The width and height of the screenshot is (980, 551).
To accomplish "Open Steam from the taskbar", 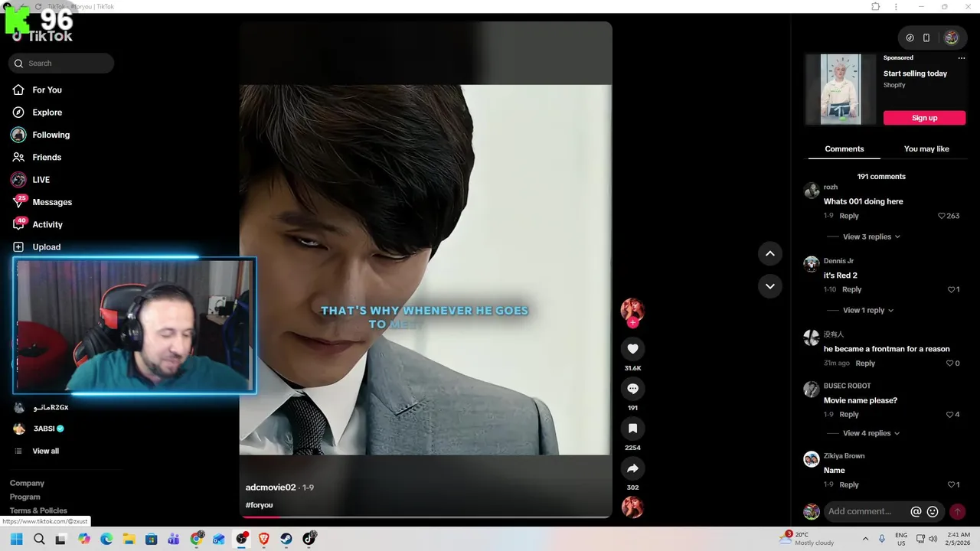I will coord(286,539).
